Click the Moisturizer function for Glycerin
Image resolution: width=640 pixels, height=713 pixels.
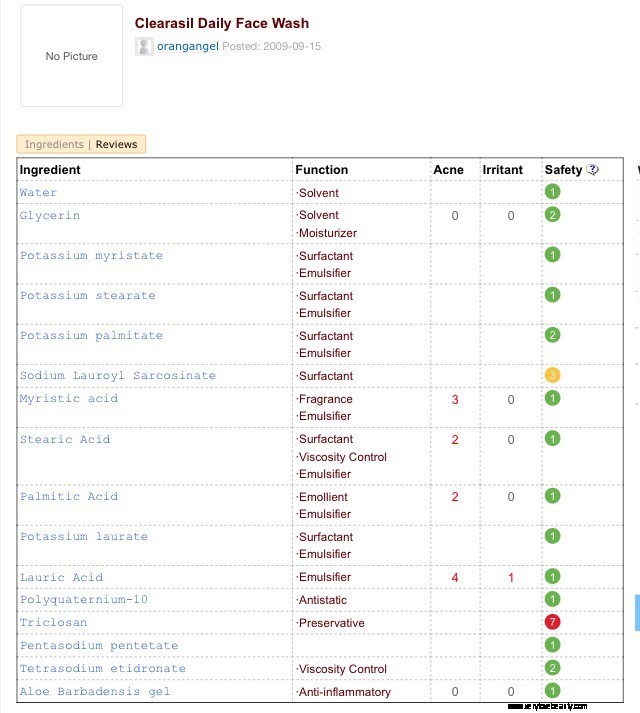pyautogui.click(x=328, y=233)
